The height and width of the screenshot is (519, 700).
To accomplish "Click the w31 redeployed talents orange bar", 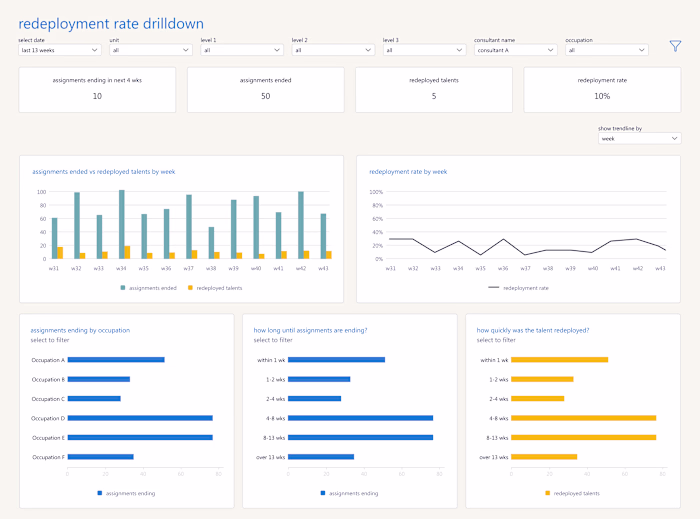I will pyautogui.click(x=60, y=253).
